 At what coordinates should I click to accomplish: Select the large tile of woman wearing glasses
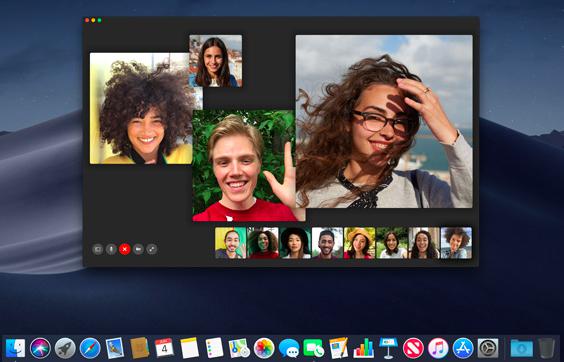[384, 121]
